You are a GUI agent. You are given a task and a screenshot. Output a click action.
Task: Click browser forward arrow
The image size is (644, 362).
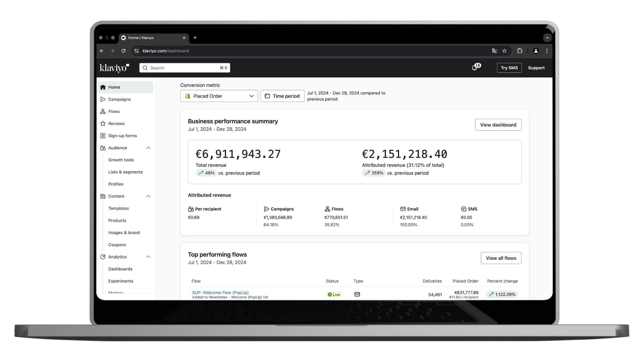113,51
